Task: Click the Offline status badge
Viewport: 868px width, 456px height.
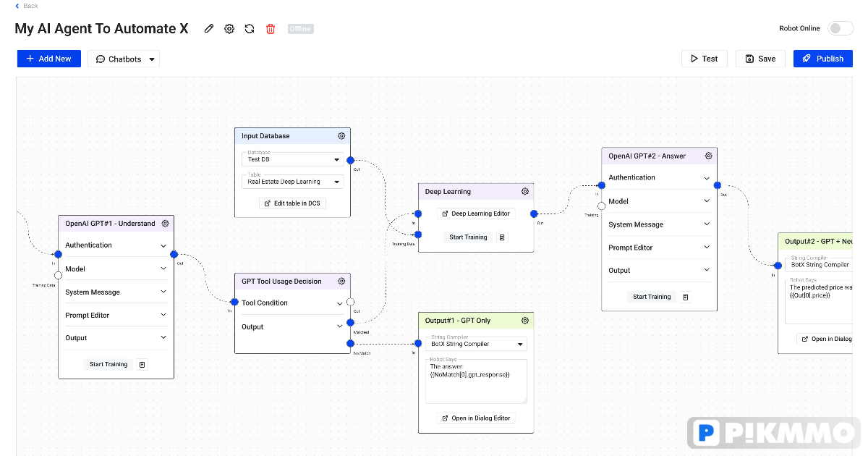Action: tap(300, 29)
